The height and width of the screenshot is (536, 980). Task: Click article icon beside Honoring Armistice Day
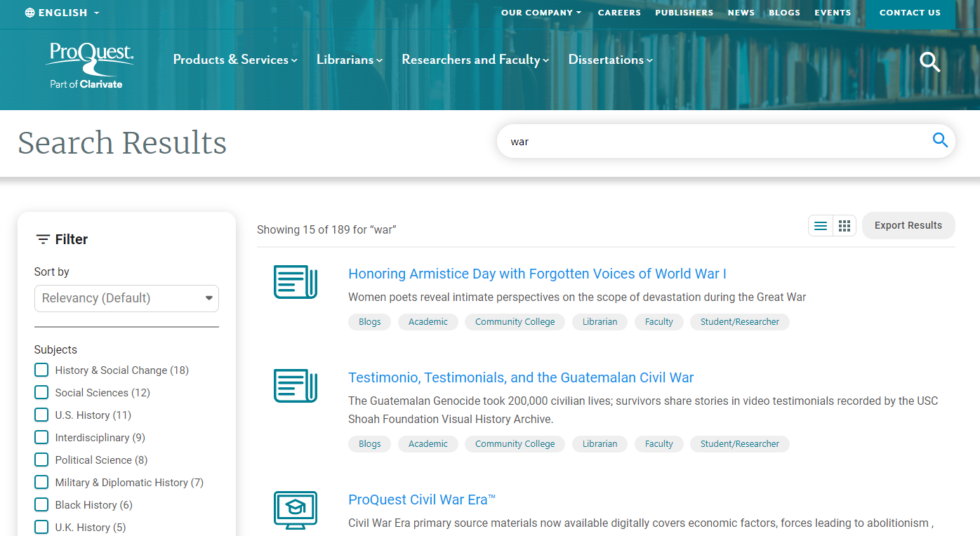click(296, 281)
